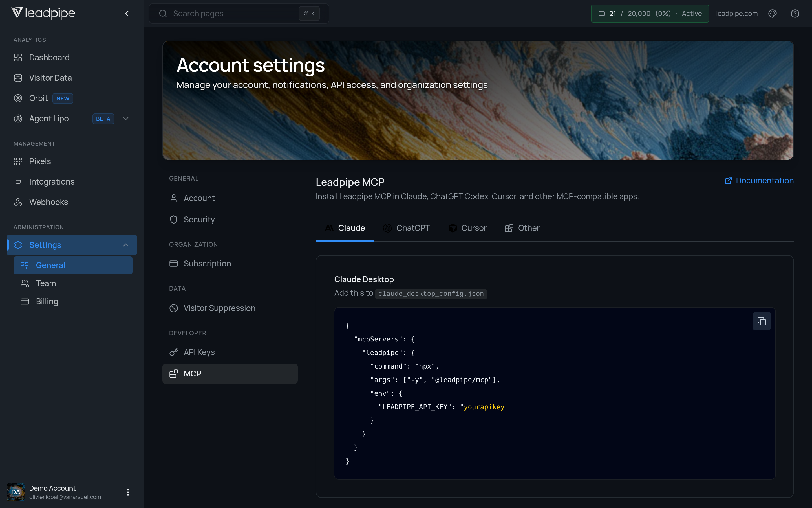Click claude_desktop_config.json filename
The width and height of the screenshot is (812, 508).
(x=431, y=294)
